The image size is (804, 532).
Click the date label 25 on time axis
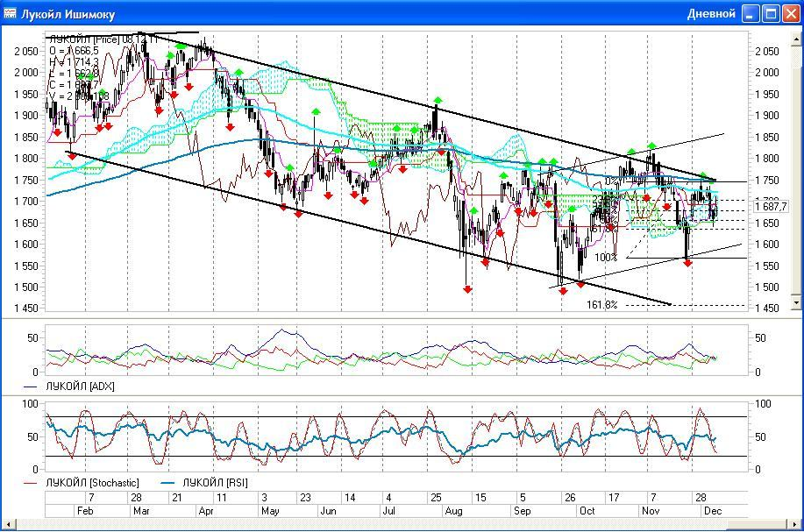pyautogui.click(x=436, y=498)
